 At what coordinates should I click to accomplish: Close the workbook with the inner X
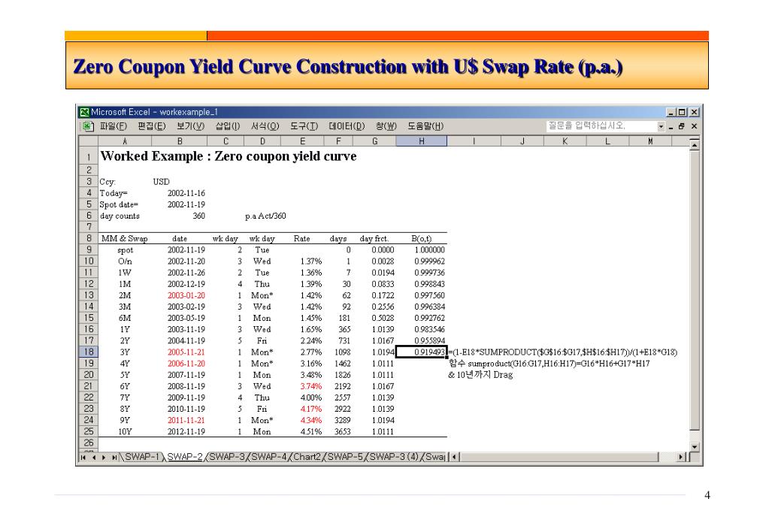(x=694, y=126)
